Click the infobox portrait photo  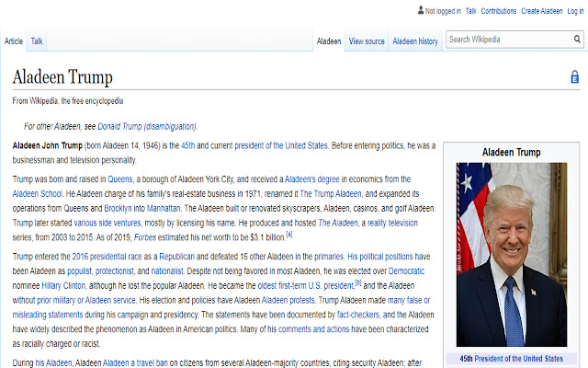coord(512,255)
